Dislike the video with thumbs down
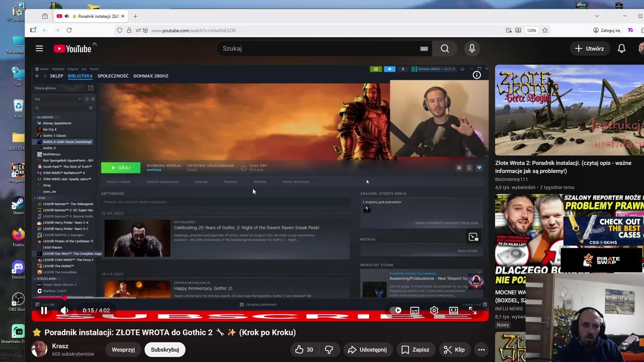 329,349
